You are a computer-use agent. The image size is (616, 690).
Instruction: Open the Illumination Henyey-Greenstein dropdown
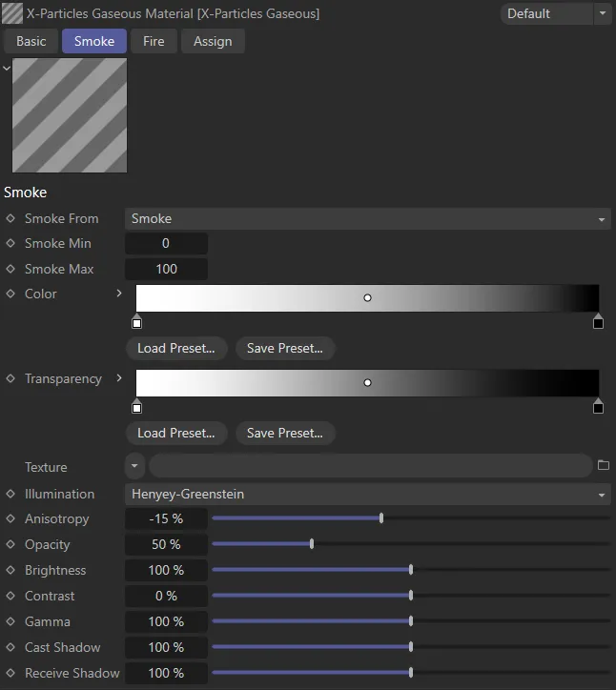click(368, 495)
